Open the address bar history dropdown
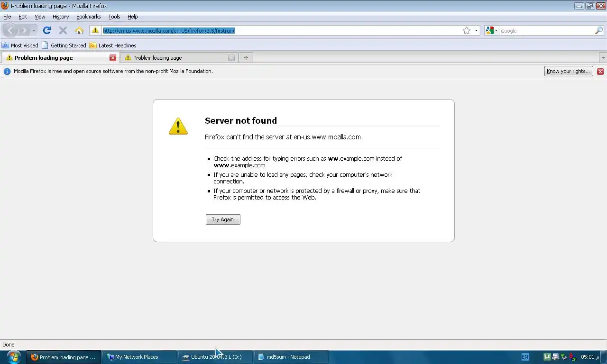The width and height of the screenshot is (607, 364). point(476,31)
